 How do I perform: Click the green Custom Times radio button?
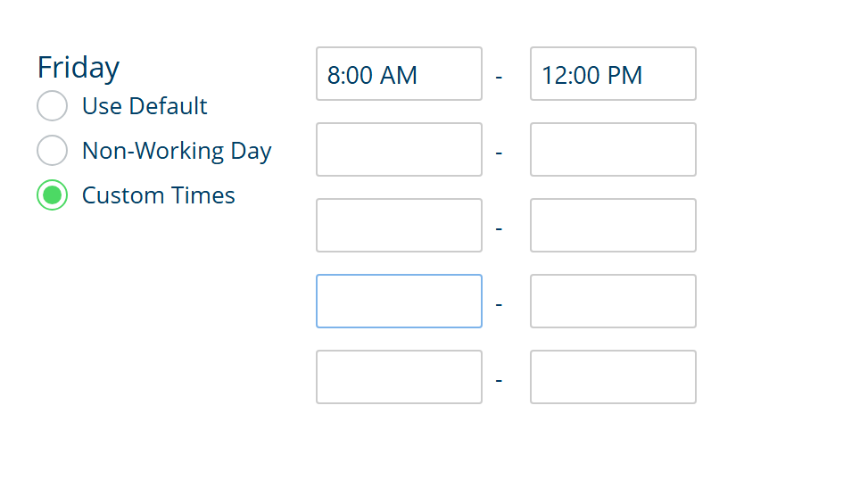pyautogui.click(x=52, y=194)
